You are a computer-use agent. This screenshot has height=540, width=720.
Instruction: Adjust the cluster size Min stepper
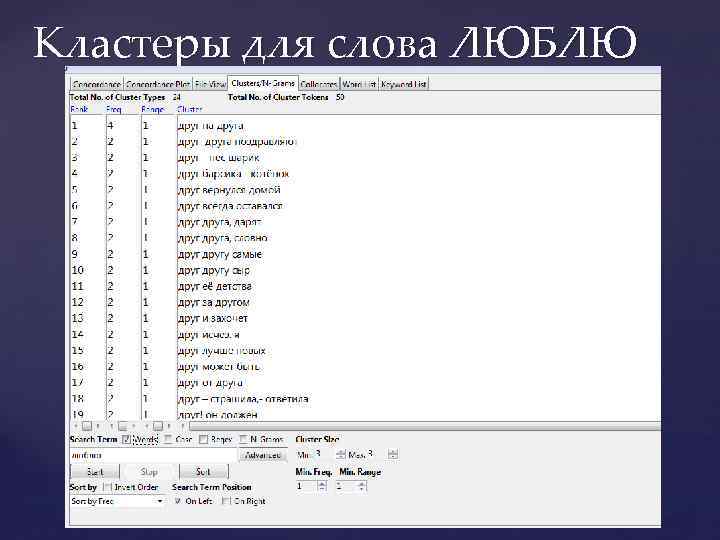(x=340, y=455)
